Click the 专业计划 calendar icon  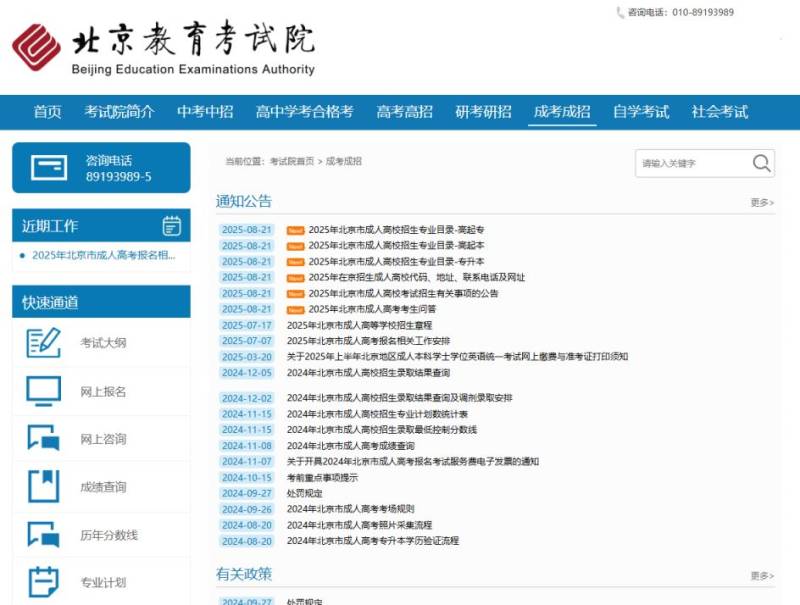[x=43, y=582]
